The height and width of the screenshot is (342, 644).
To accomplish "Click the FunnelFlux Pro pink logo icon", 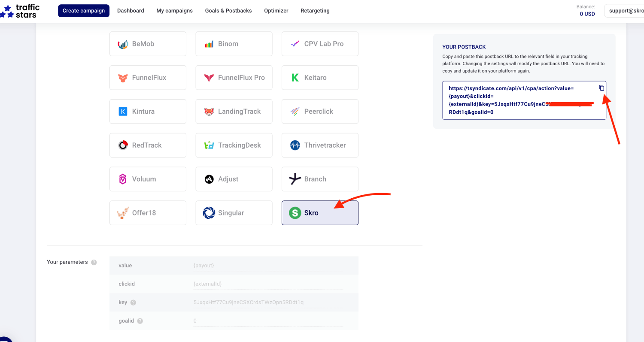I will pyautogui.click(x=209, y=78).
